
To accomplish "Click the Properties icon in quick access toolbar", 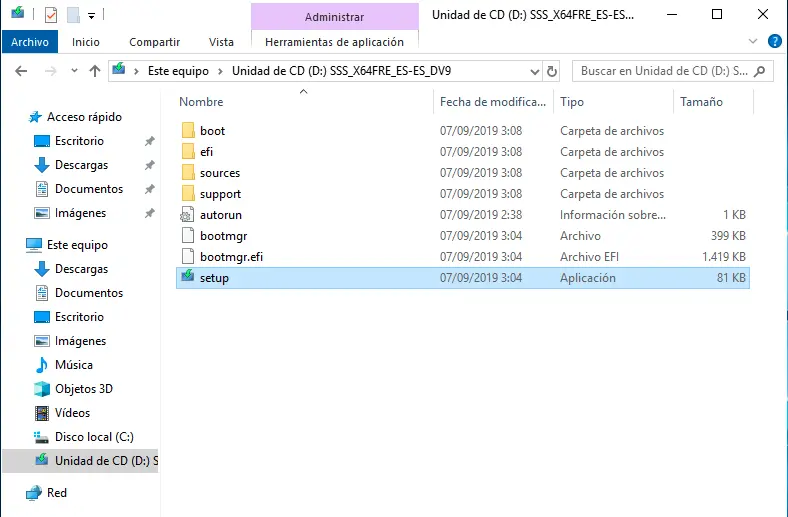I will [51, 15].
